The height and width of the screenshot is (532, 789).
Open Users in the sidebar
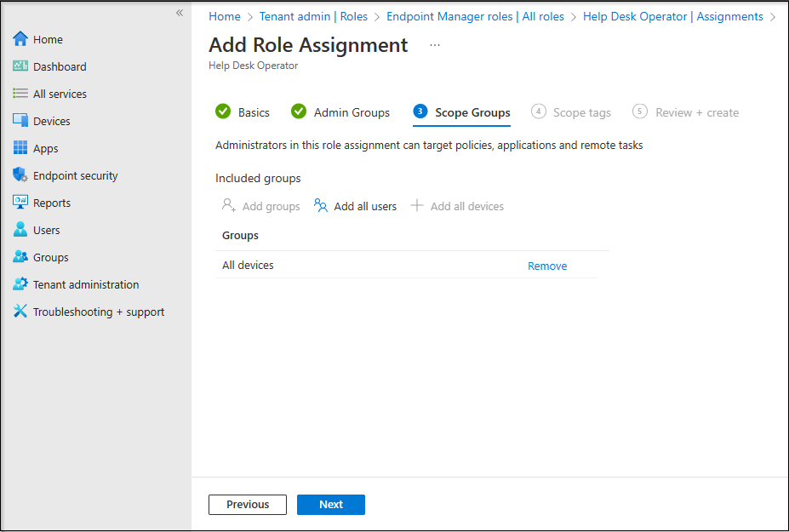click(46, 230)
